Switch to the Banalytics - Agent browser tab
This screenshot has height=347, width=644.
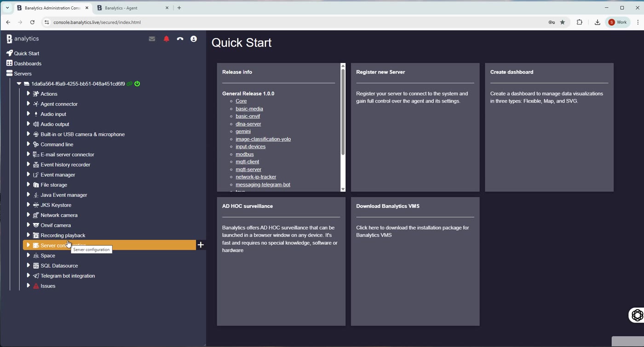[x=133, y=8]
